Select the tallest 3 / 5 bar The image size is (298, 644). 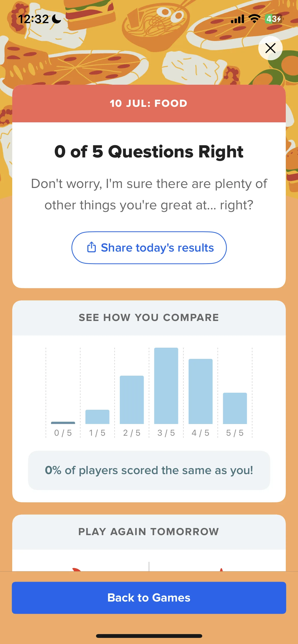(x=166, y=386)
